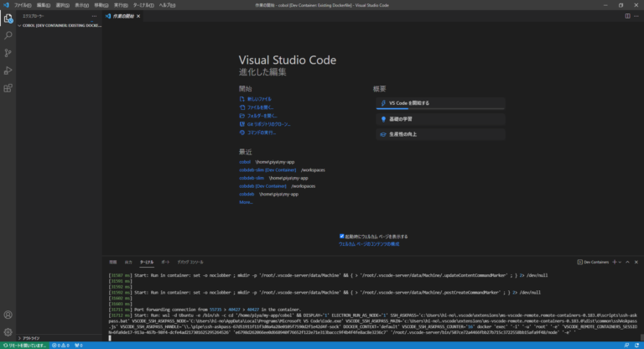Open Boost your Productivity walkthrough

coord(440,134)
